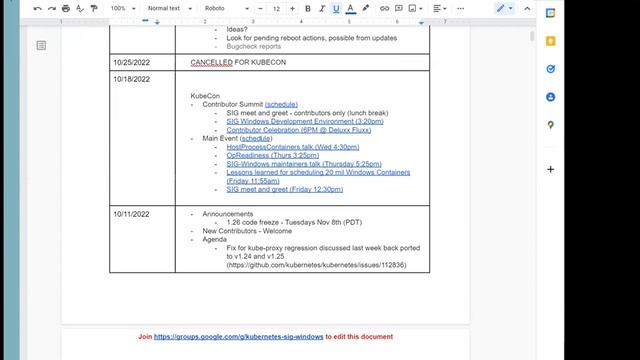Hide the menus with the up chevron
This screenshot has width=640, height=360.
tap(527, 9)
